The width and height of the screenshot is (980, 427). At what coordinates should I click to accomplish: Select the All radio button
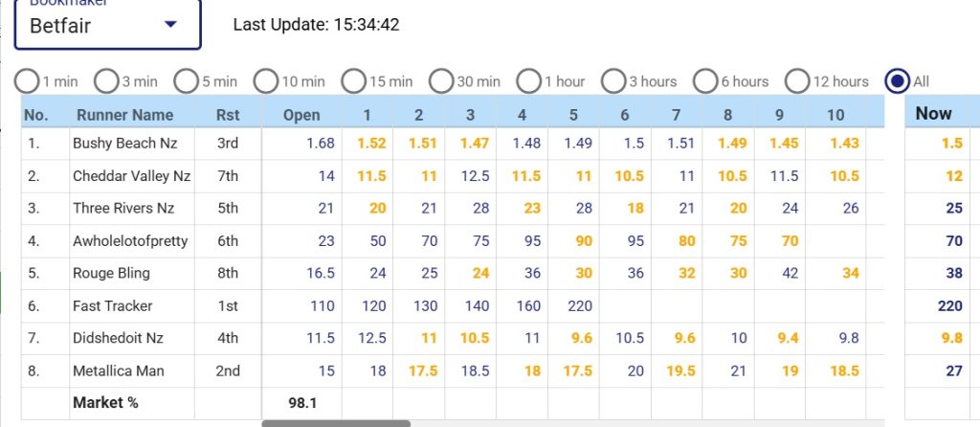pos(898,81)
